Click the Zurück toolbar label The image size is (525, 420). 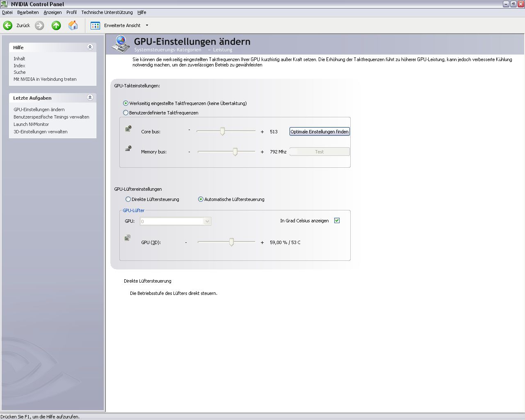coord(23,25)
